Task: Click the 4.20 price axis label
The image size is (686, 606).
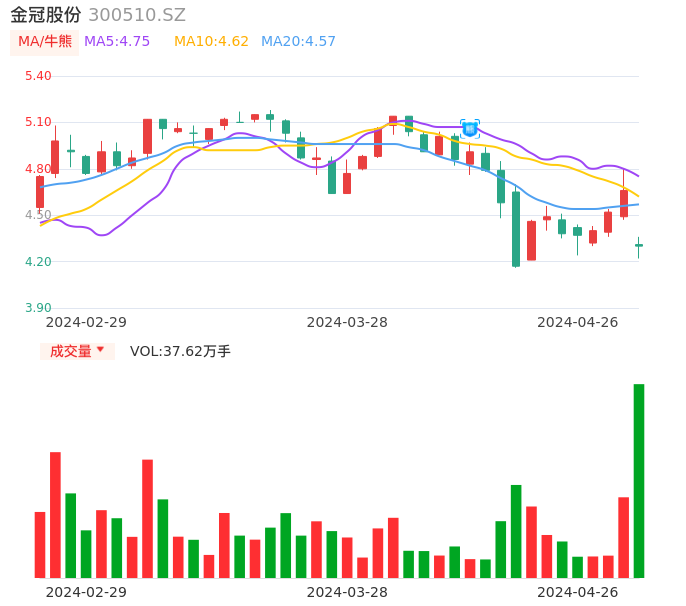Action: pos(38,262)
